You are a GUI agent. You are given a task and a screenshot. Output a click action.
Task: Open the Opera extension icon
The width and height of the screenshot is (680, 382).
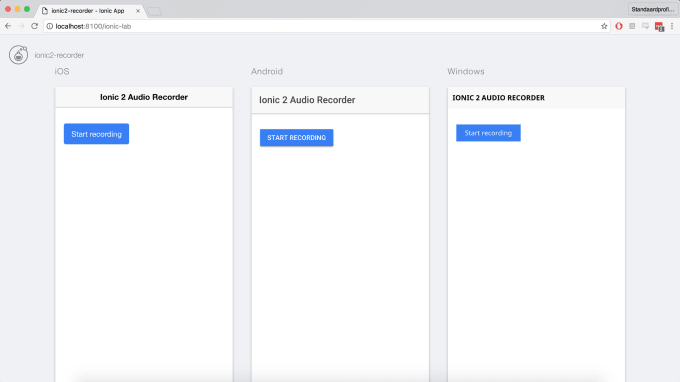click(619, 26)
